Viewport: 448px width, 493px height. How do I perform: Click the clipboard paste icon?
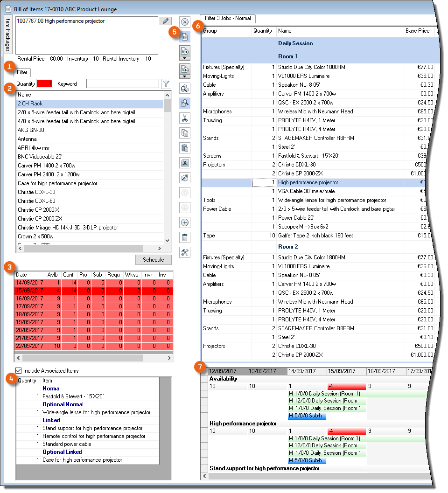[185, 148]
